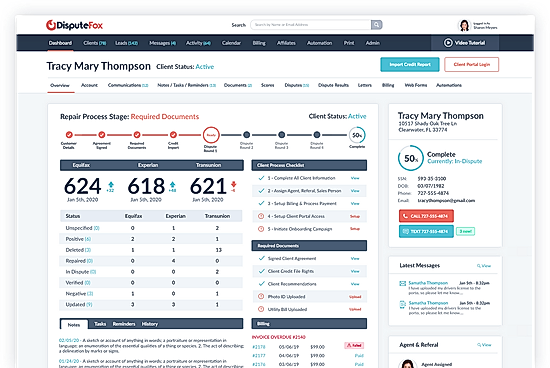Click checkmark for Client Credit File Rights

(x=261, y=271)
